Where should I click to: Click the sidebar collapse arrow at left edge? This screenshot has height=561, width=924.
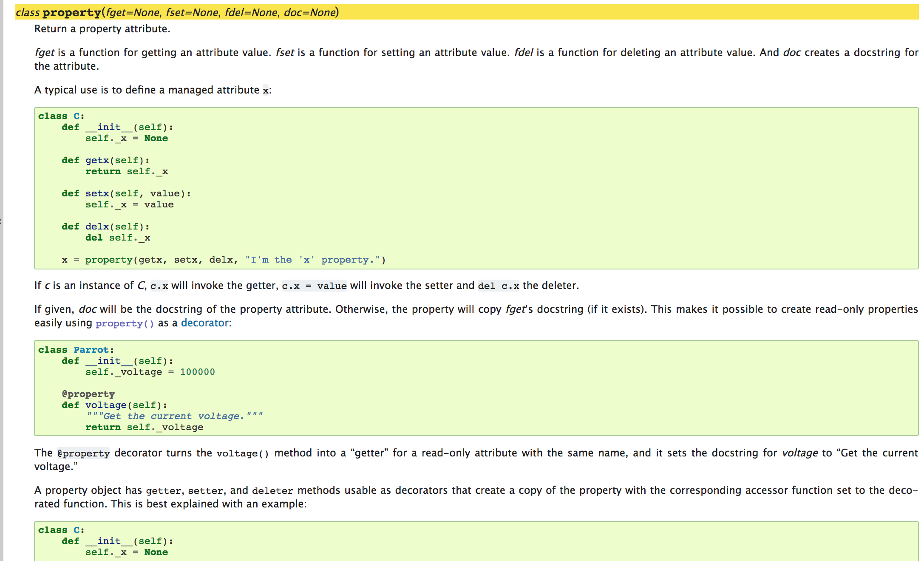tap(1, 221)
